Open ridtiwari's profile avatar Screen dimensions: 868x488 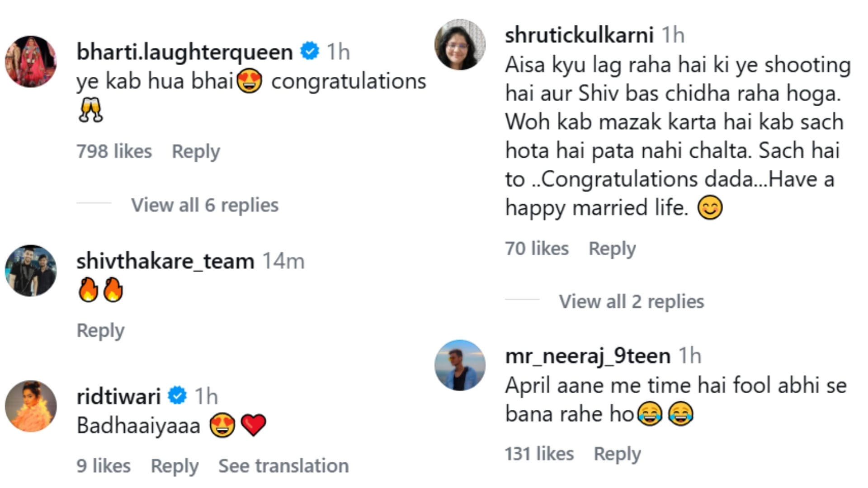[31, 406]
